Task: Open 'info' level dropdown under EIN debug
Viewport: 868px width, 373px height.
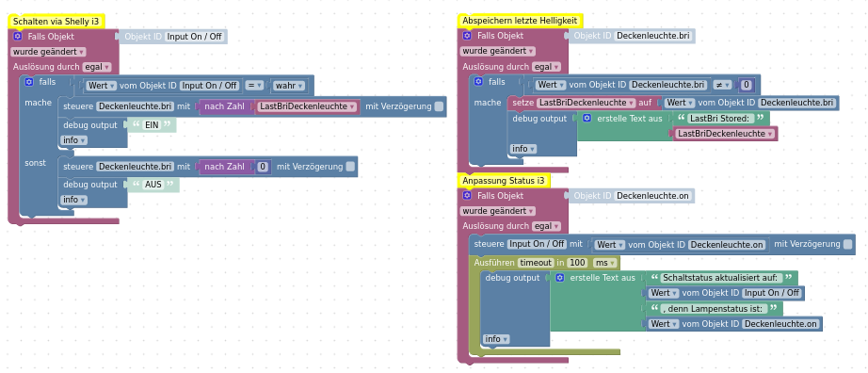Action: 73,140
